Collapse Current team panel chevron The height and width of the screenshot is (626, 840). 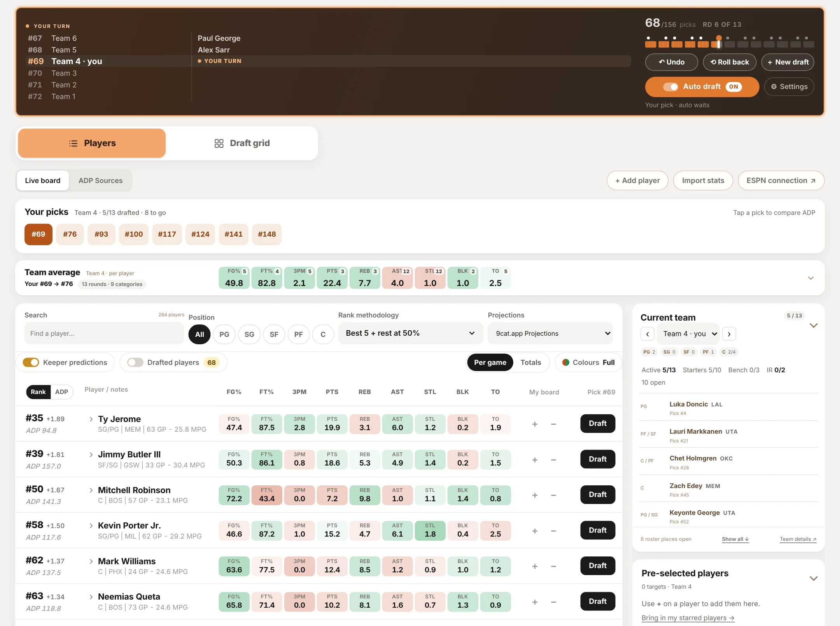coord(814,326)
